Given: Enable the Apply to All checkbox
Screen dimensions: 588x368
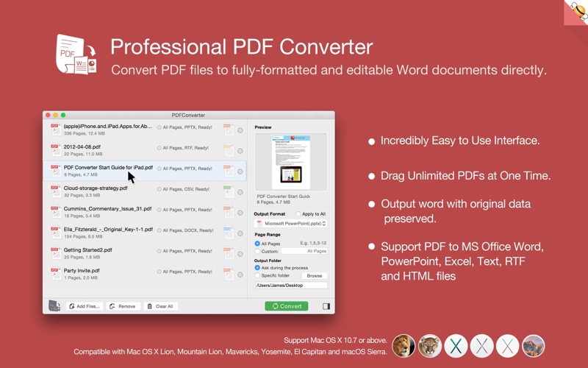Looking at the screenshot, I should [298, 214].
